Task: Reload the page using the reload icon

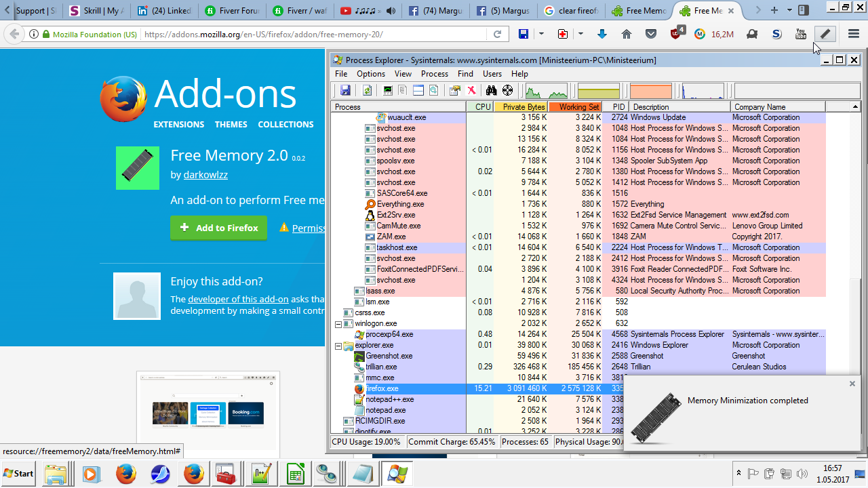Action: [x=497, y=34]
